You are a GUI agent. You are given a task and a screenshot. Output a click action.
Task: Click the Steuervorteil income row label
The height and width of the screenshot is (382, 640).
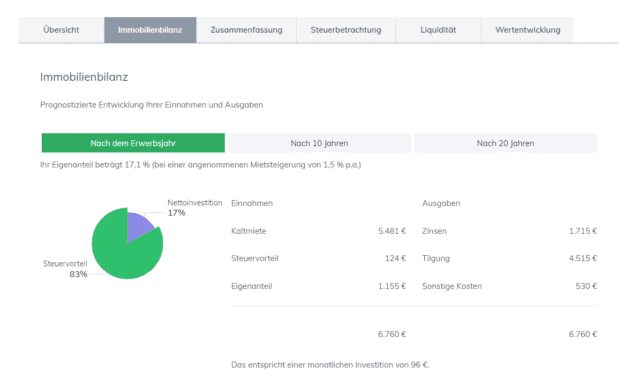[x=255, y=258]
